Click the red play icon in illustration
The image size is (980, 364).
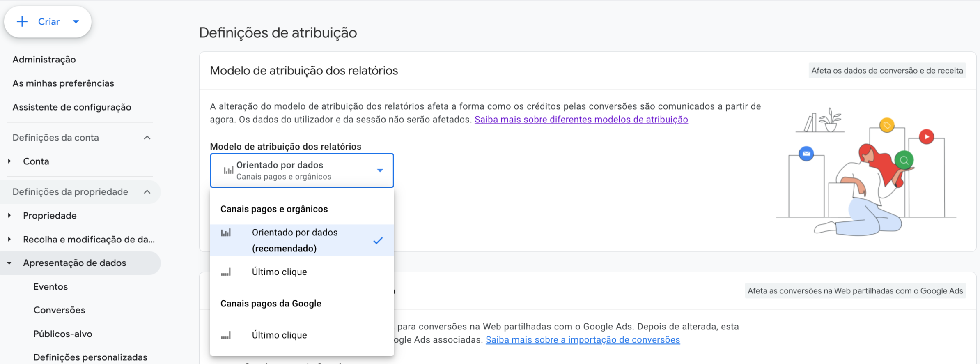click(x=926, y=136)
